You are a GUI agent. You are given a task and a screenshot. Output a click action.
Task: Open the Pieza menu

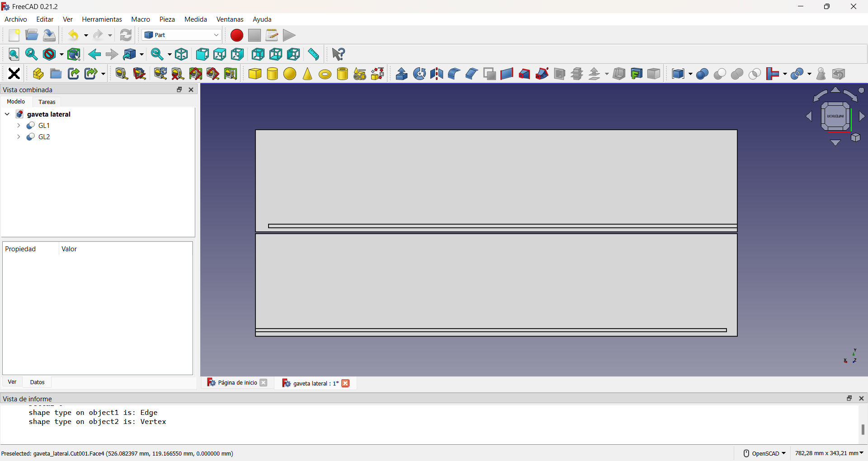(x=167, y=19)
